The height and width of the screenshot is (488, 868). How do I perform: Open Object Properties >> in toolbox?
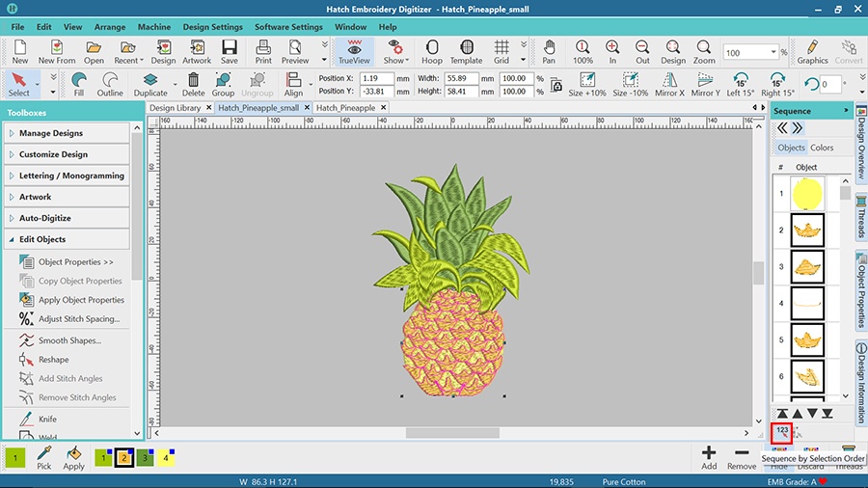(75, 262)
